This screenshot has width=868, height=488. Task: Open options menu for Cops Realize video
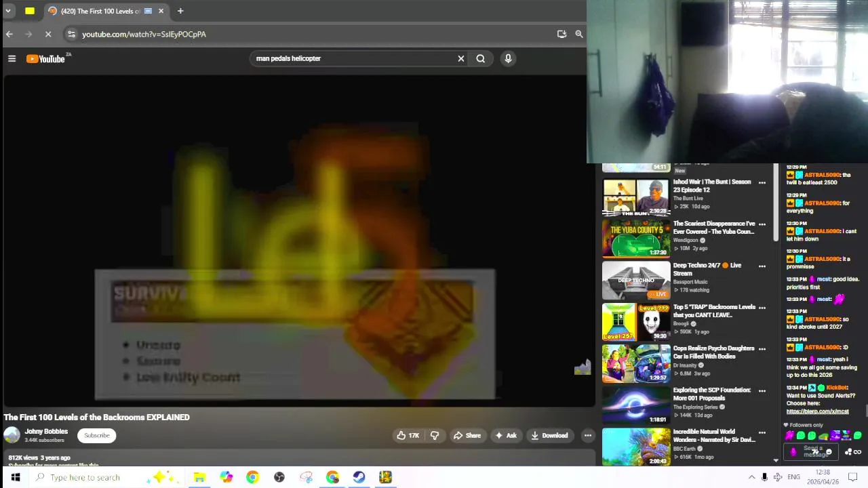pyautogui.click(x=762, y=349)
